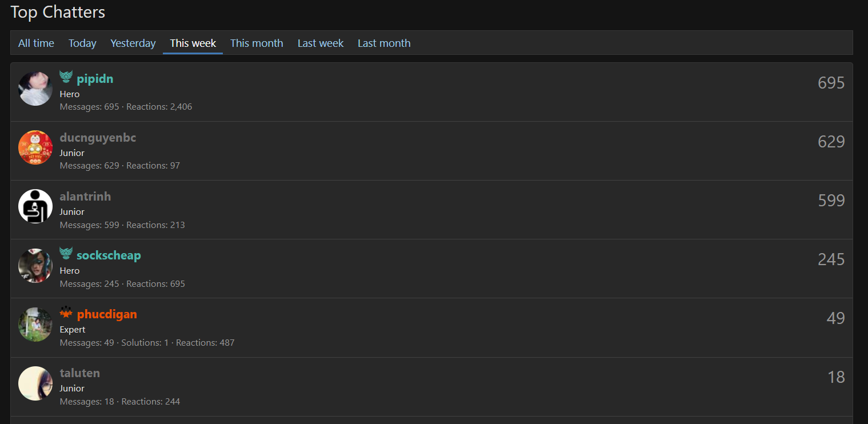Open phucdigan's avatar picture

click(x=35, y=324)
